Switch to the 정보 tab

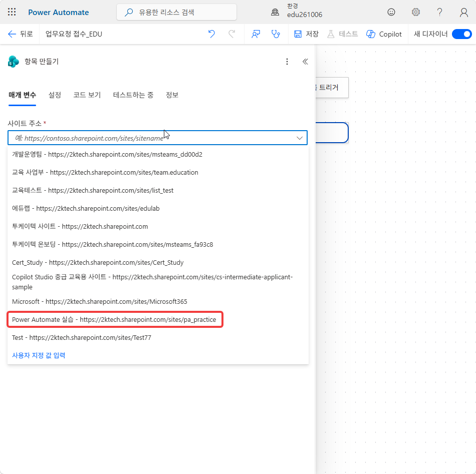click(172, 95)
